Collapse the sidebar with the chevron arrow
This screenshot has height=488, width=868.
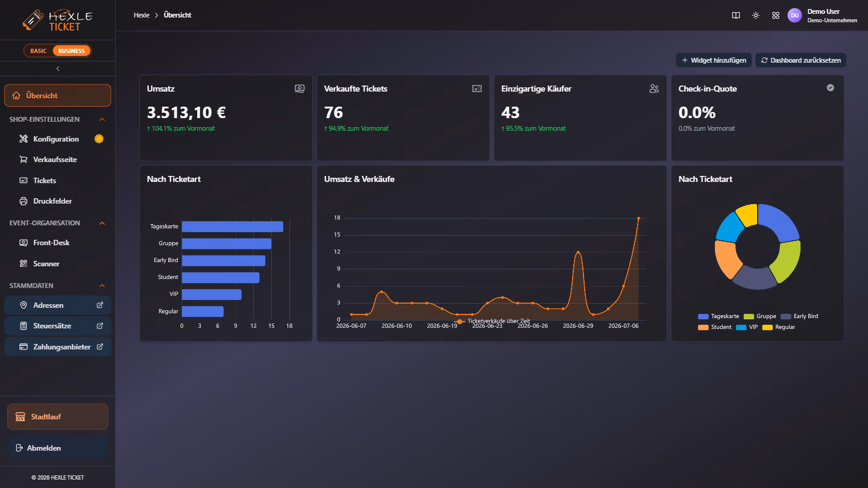point(58,69)
